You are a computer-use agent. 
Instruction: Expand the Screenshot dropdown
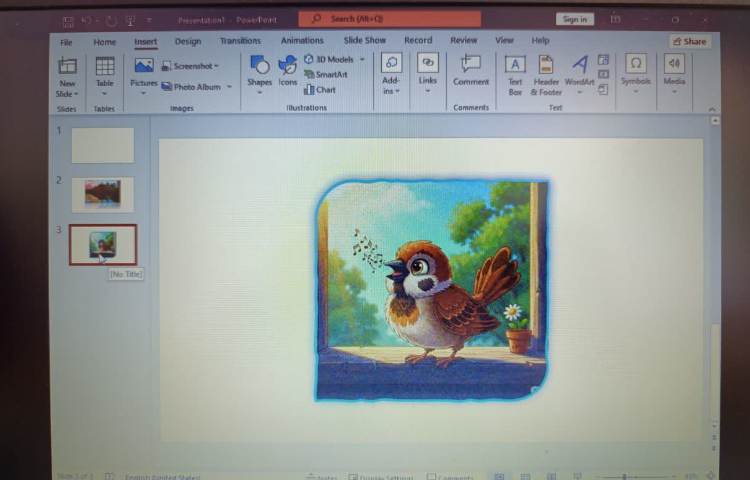[x=216, y=66]
